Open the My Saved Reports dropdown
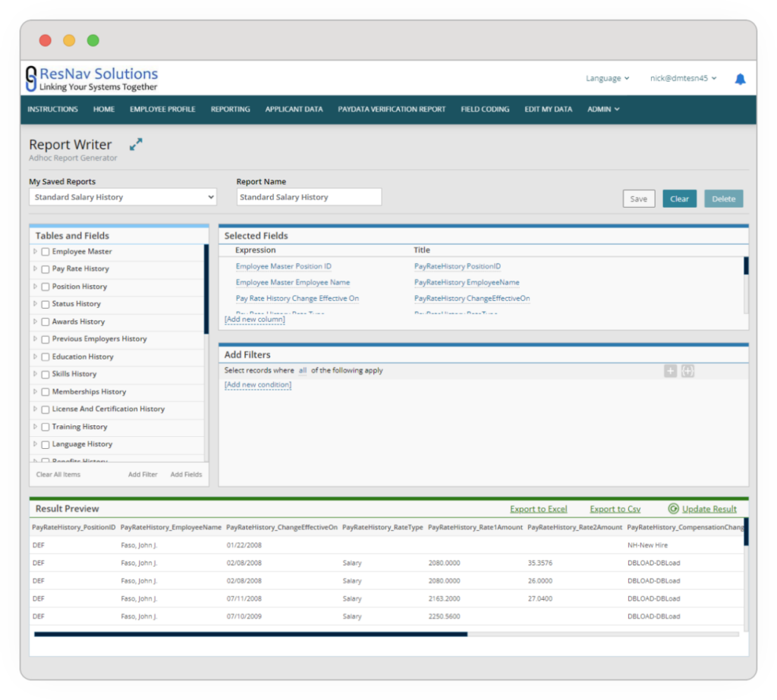This screenshot has height=700, width=777. (x=122, y=197)
